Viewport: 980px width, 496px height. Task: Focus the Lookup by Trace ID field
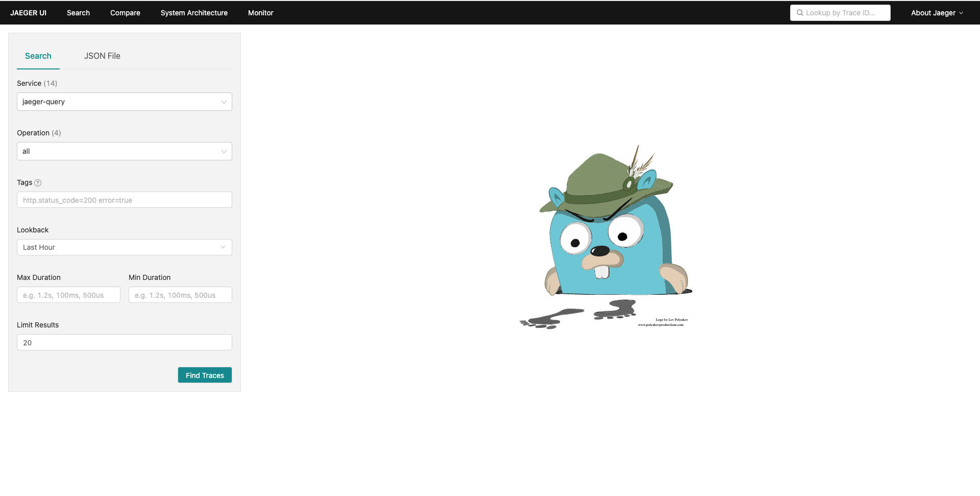click(840, 13)
